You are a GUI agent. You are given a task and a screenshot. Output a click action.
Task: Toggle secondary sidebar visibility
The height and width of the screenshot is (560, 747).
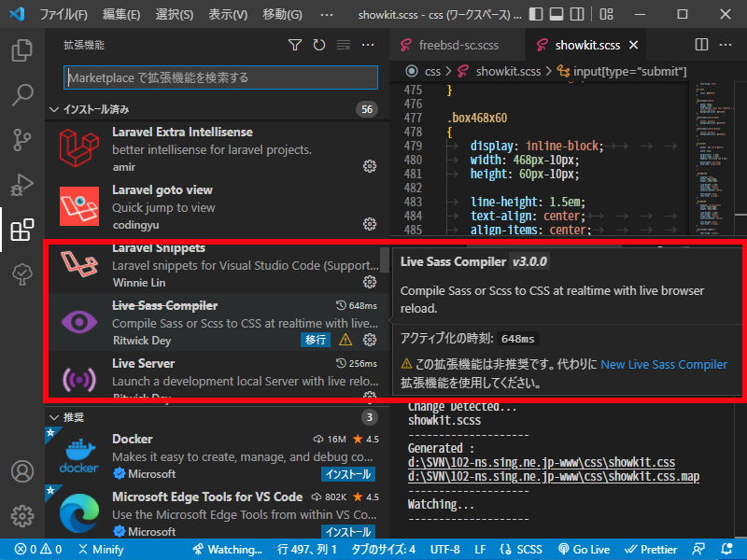tap(577, 14)
